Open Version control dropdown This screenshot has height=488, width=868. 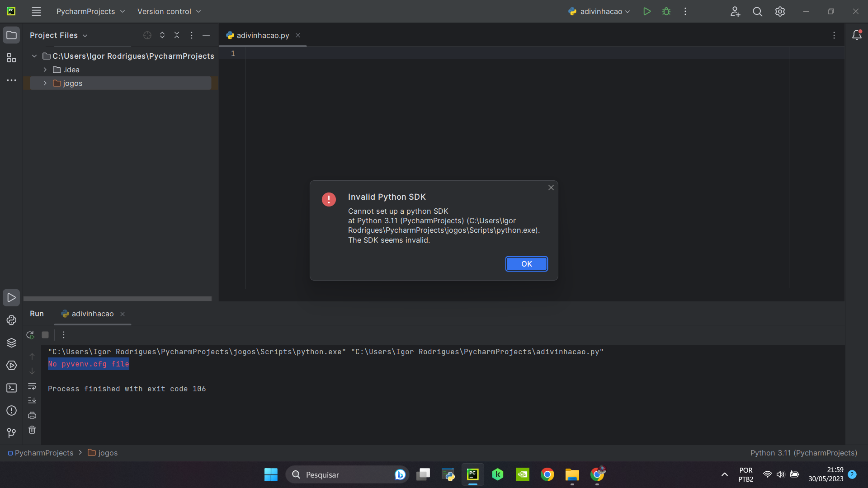pyautogui.click(x=169, y=11)
